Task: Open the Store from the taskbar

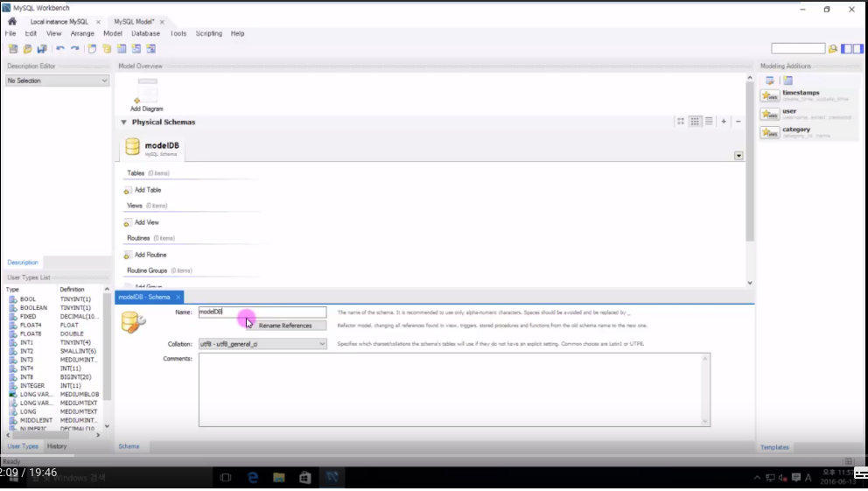Action: 305,478
